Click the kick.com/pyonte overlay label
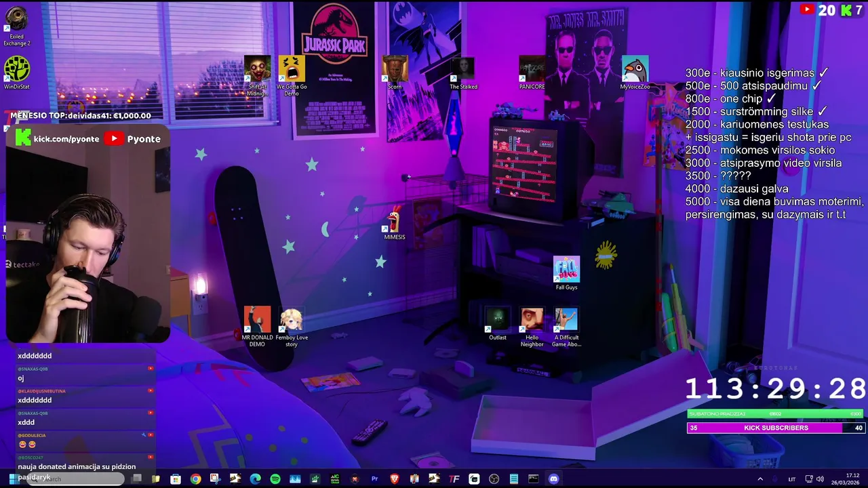 pos(58,138)
